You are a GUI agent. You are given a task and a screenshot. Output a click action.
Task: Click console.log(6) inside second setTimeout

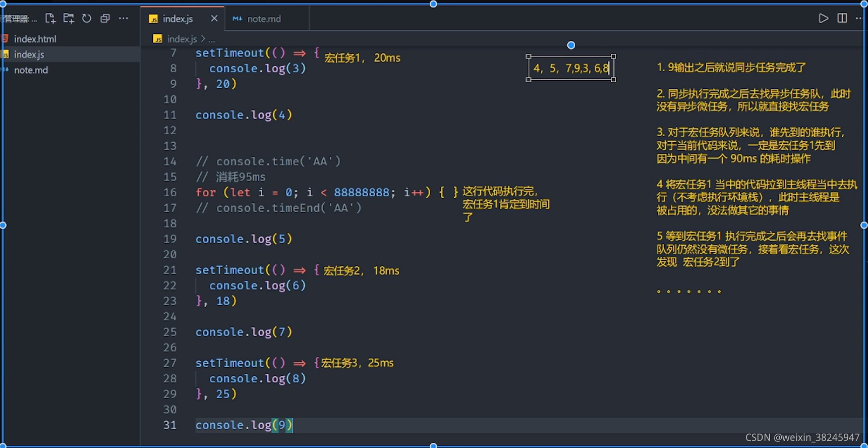(258, 286)
